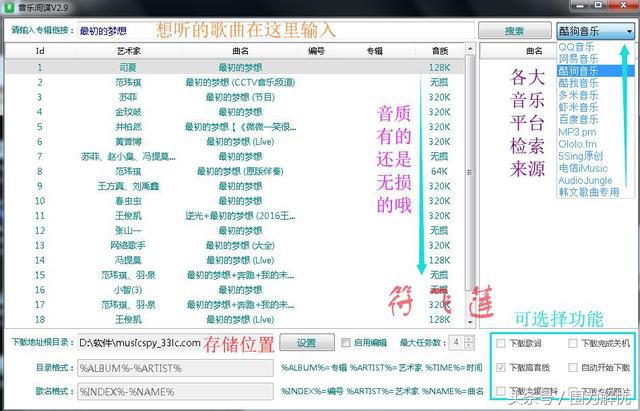Click the song search input containing 最初的梦想

pos(276,31)
